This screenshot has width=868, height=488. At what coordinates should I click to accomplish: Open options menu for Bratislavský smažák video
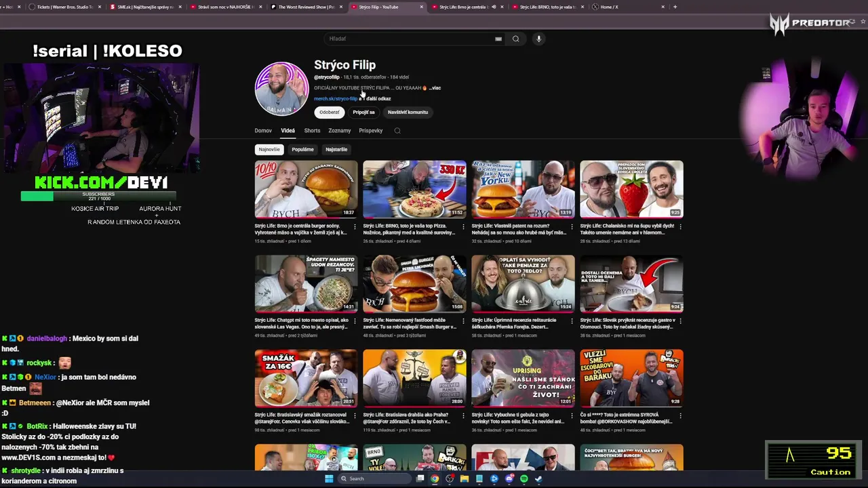(x=355, y=415)
